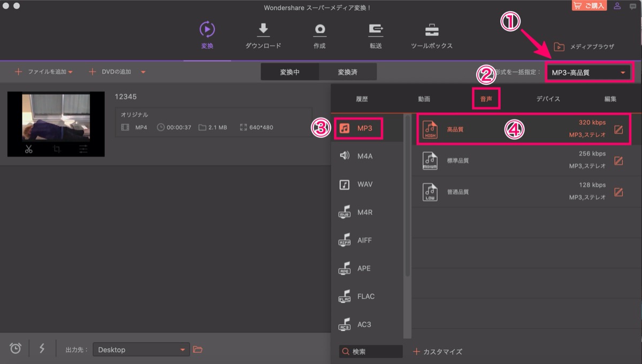
Task: Select the 履歴 tab
Action: pyautogui.click(x=362, y=99)
